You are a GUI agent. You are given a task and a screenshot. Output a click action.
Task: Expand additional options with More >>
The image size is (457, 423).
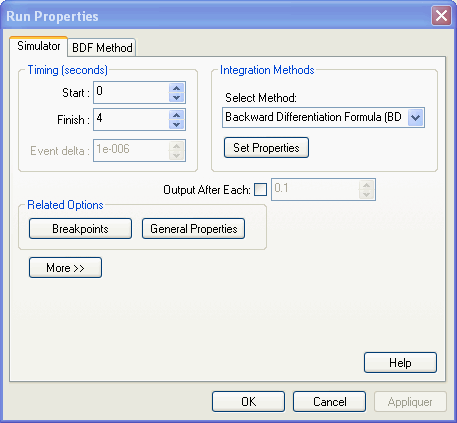tap(65, 267)
